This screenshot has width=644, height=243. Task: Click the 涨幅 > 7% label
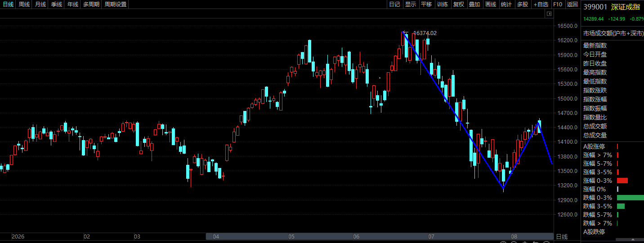598,155
